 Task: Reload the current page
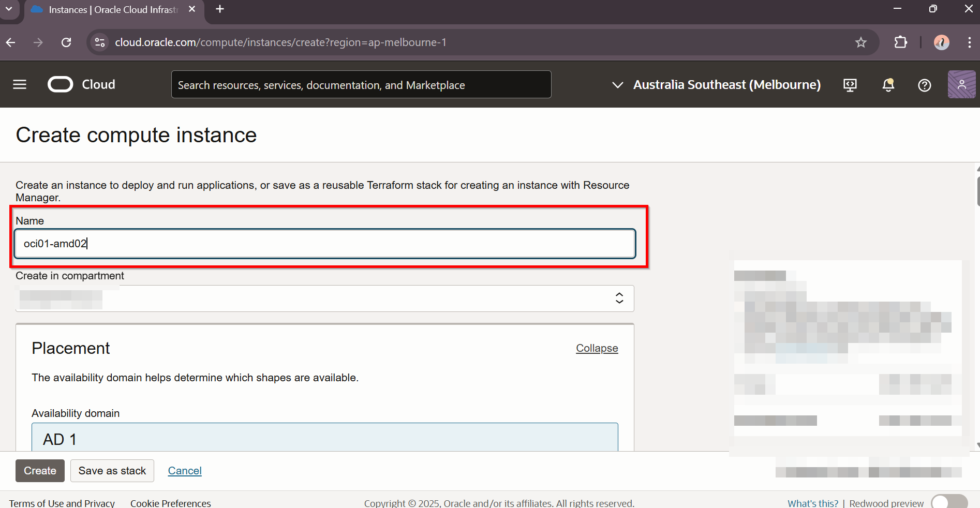pyautogui.click(x=66, y=42)
